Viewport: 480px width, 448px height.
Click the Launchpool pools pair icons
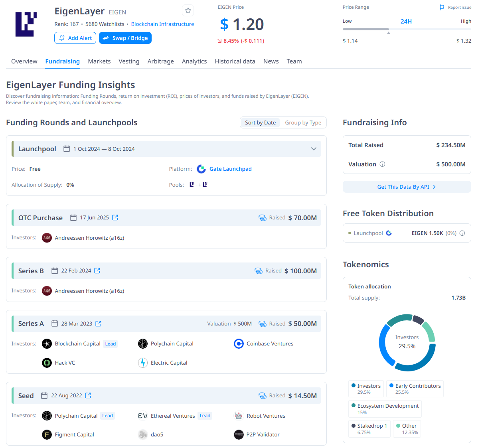click(198, 185)
